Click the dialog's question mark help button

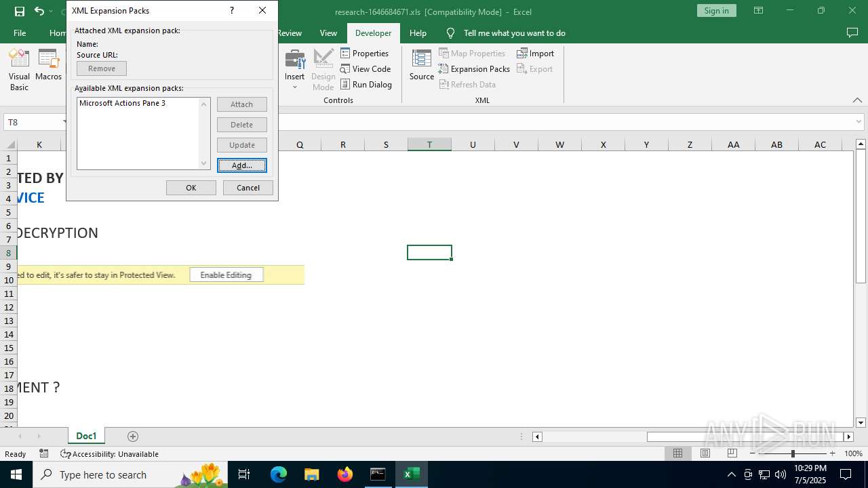232,11
